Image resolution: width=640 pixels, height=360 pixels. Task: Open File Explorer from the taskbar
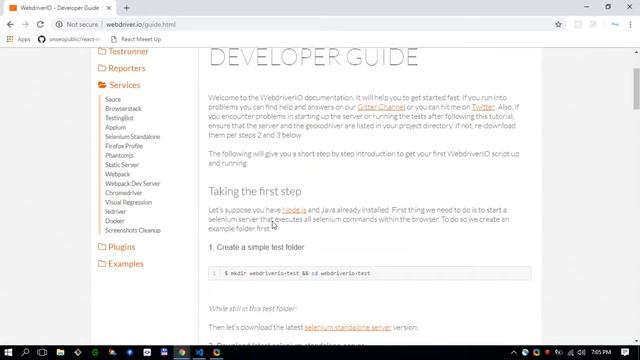pyautogui.click(x=60, y=352)
